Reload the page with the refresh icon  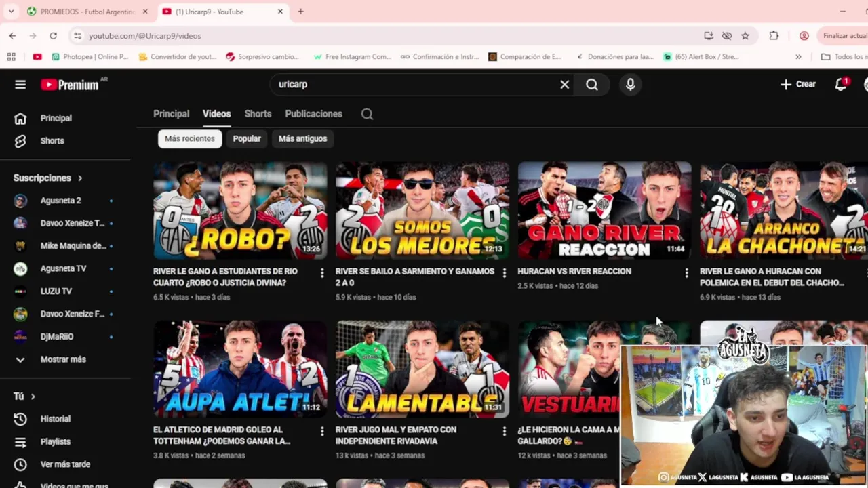[53, 35]
